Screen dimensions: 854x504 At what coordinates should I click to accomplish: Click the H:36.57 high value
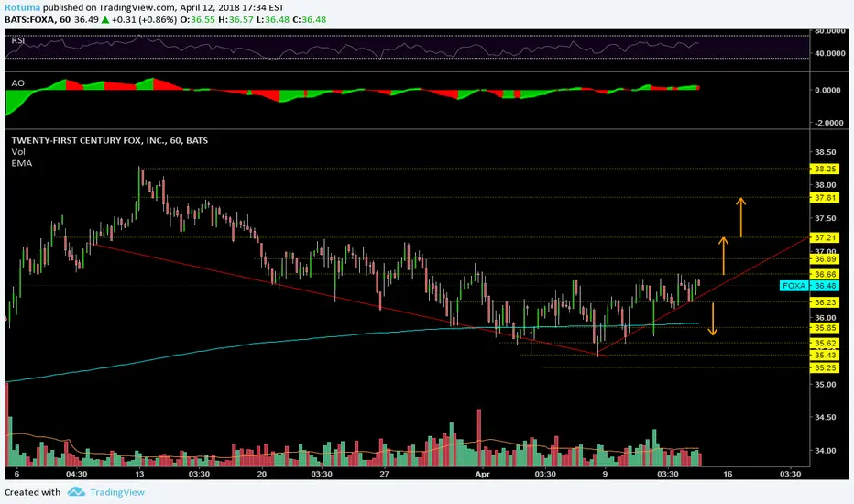tap(235, 19)
